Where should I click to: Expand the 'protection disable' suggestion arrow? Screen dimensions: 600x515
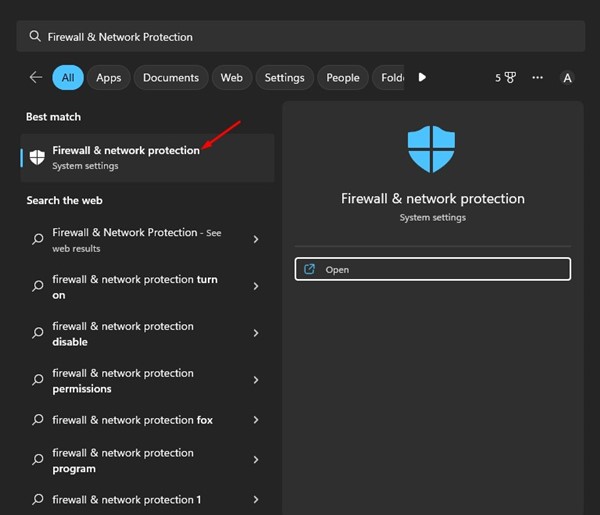256,334
